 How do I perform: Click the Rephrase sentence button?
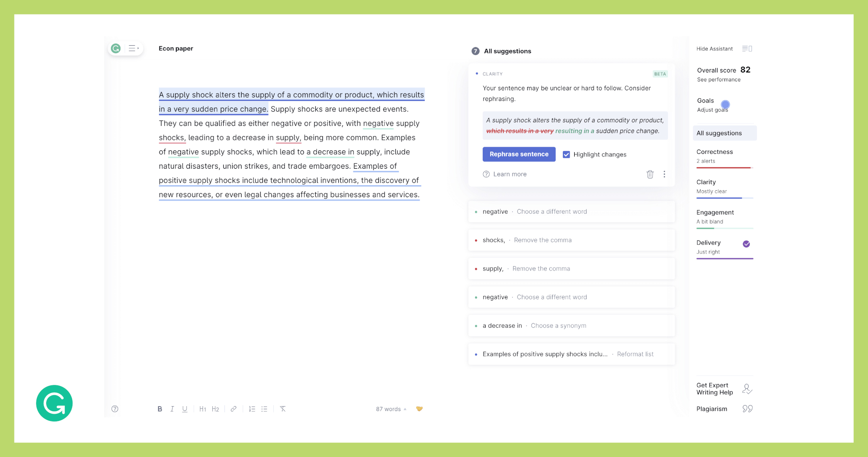(519, 154)
